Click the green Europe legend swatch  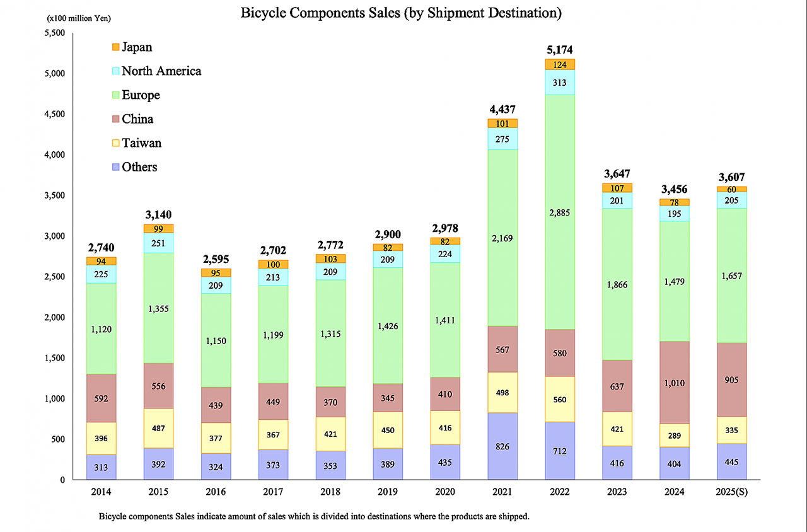pos(115,95)
